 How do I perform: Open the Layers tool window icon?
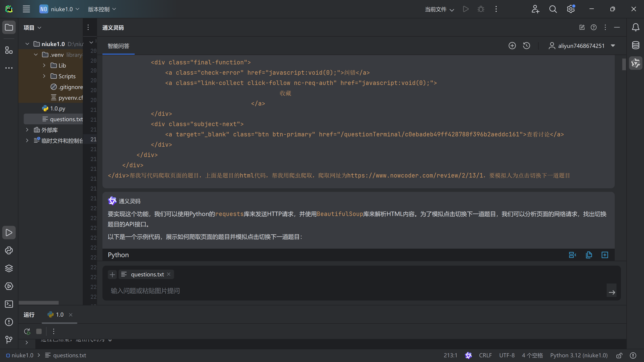[9, 268]
